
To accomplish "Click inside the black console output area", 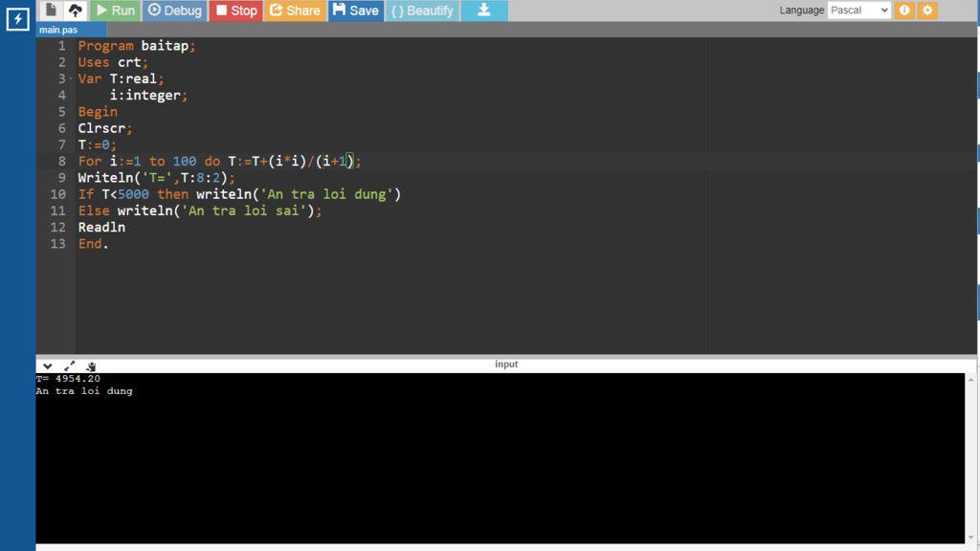I will (500, 458).
